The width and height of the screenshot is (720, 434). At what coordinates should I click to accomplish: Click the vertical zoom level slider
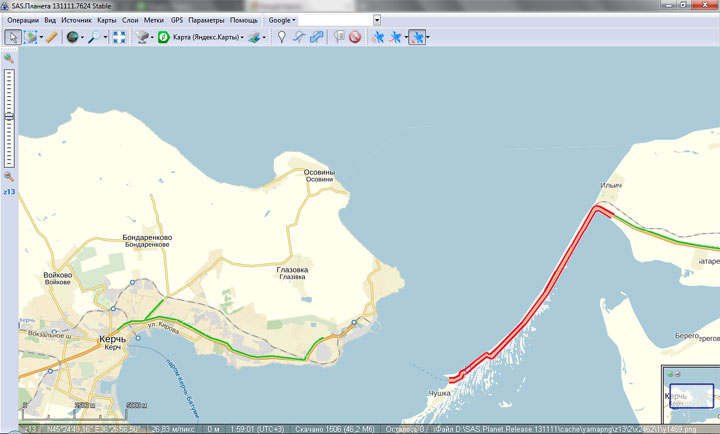9,117
